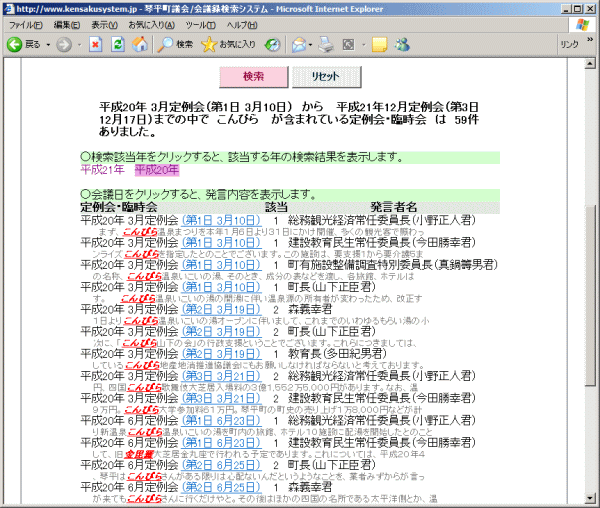Open 第1日 3月10日 link for 真鍋籌男君
Image resolution: width=600 pixels, height=508 pixels.
222,265
